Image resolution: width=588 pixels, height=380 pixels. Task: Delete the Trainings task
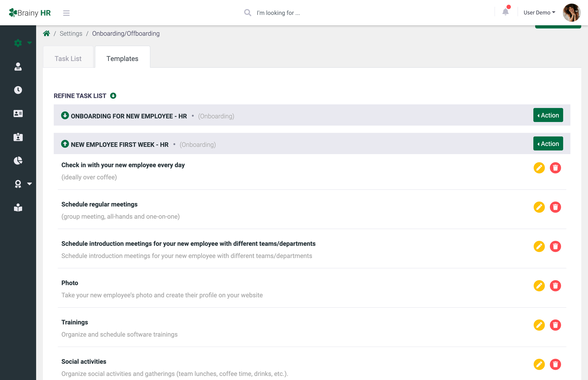(555, 325)
